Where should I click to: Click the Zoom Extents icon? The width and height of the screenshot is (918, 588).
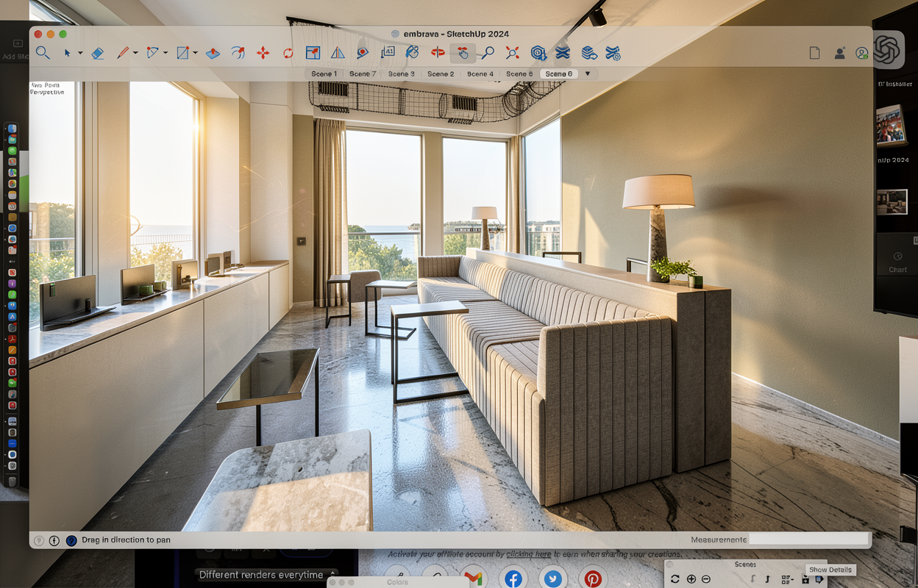[513, 53]
